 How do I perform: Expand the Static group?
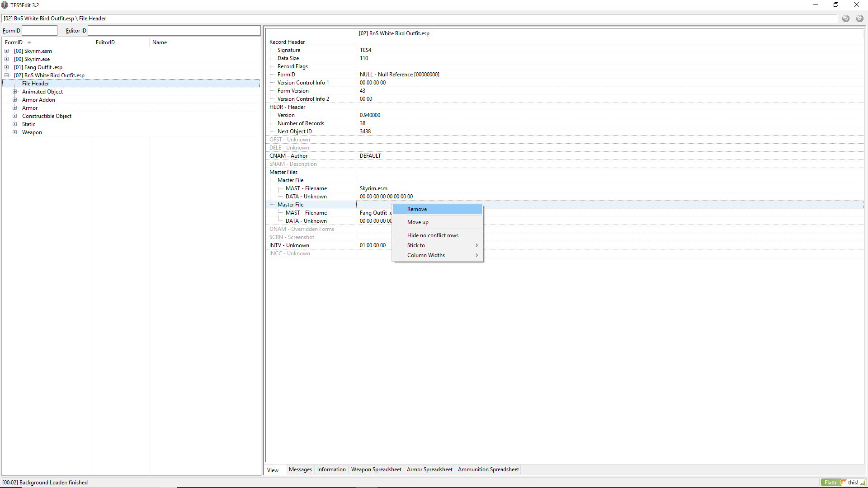tap(15, 124)
